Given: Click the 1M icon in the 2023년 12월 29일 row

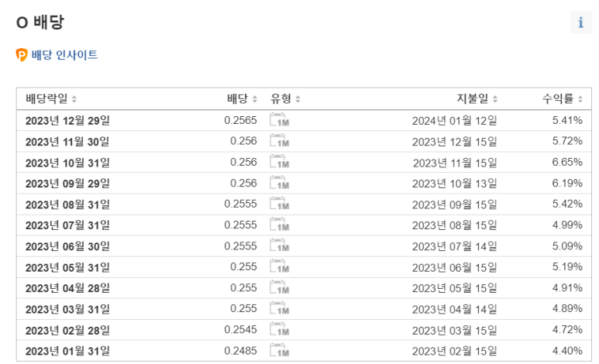Looking at the screenshot, I should [x=279, y=120].
